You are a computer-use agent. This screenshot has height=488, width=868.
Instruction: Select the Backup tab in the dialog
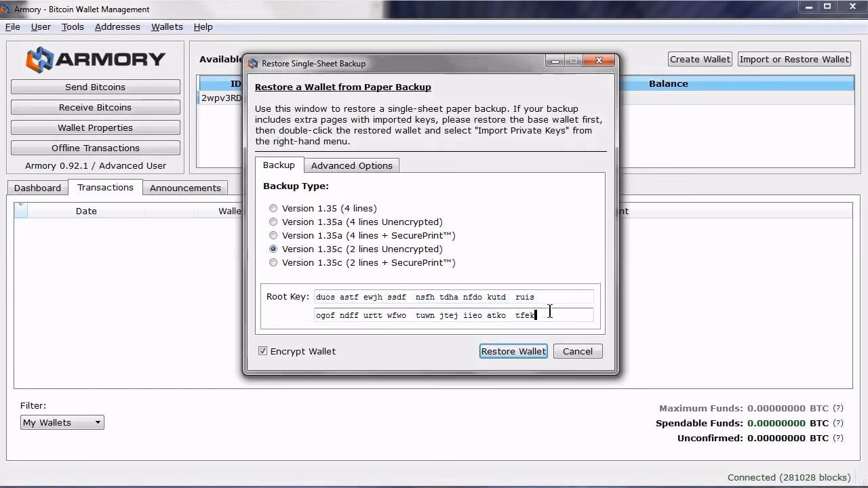pos(279,165)
